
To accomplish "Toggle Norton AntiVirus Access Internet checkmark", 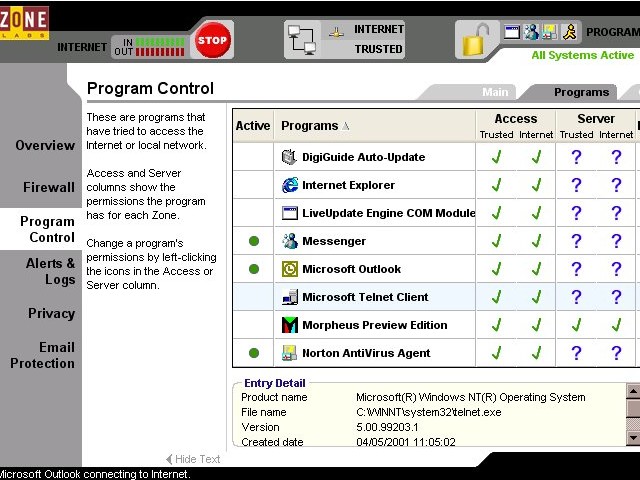I will point(536,353).
